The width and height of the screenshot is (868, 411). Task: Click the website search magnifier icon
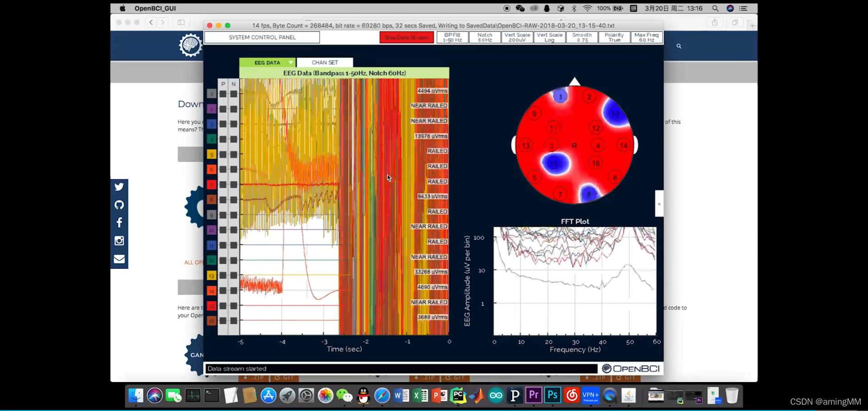(x=679, y=46)
